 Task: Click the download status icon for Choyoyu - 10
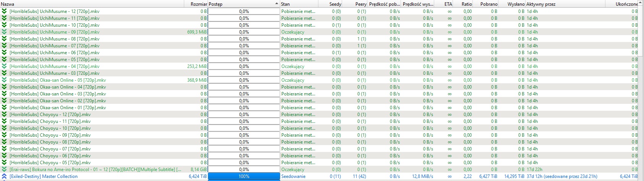[x=4, y=128]
